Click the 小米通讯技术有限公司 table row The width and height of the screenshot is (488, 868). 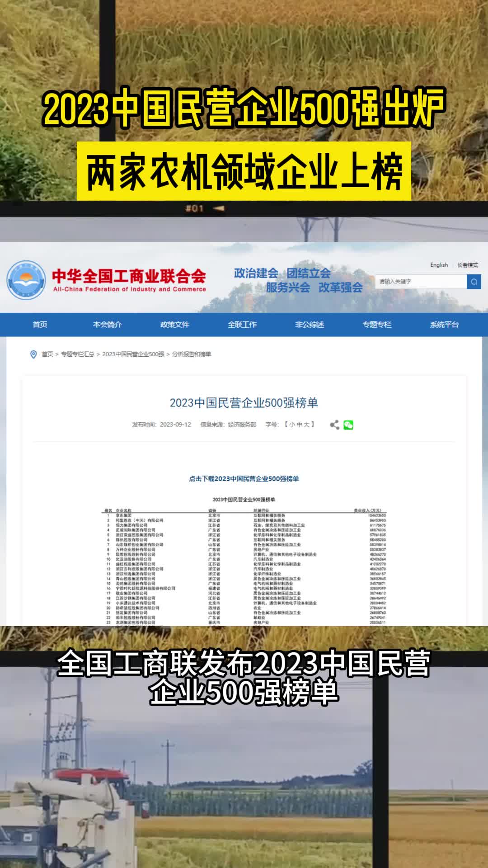click(x=244, y=603)
